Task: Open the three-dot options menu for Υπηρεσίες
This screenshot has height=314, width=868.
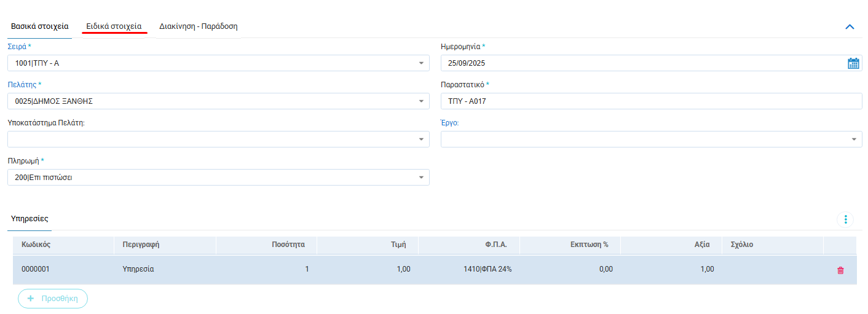Action: click(x=845, y=219)
